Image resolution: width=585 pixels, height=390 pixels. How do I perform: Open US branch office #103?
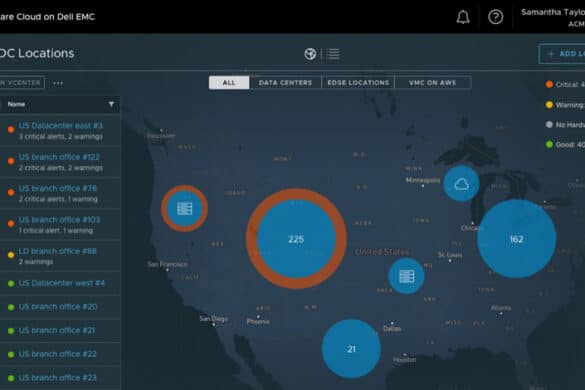click(x=59, y=220)
